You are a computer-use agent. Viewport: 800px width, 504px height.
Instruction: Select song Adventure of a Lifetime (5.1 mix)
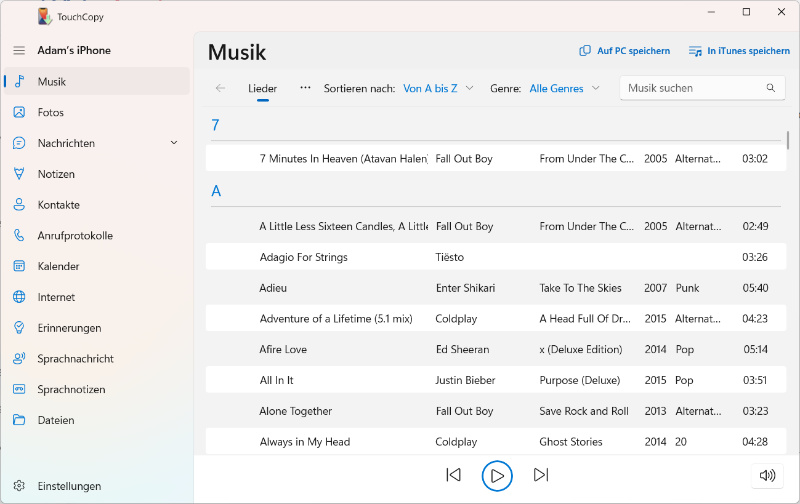(x=496, y=319)
